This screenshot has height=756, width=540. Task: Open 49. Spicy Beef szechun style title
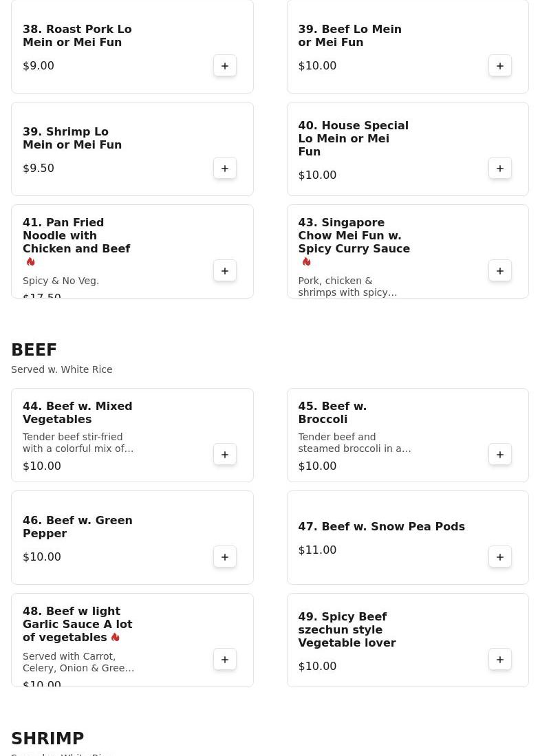coord(347,629)
